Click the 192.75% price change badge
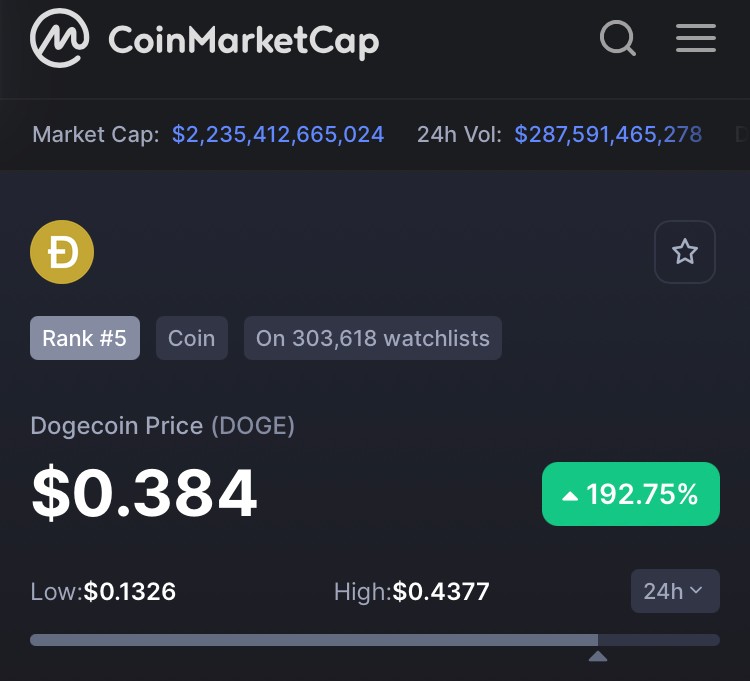Screen dimensions: 750x681 (x=630, y=494)
